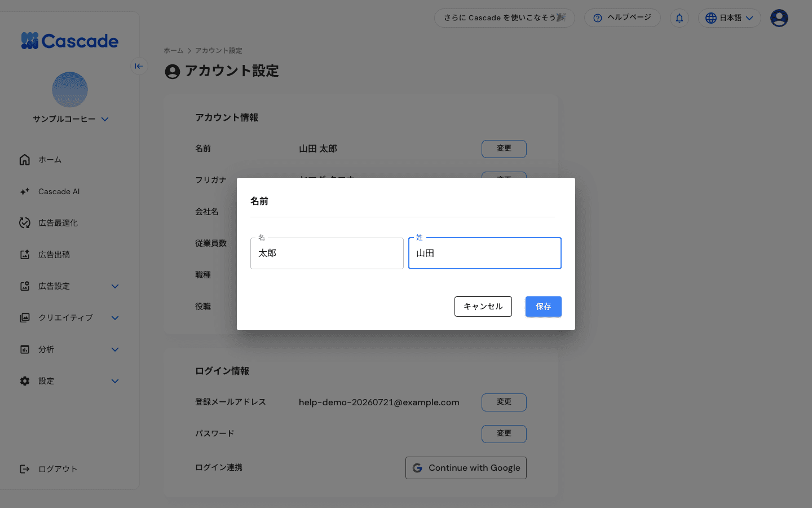Expand the 広告設定 chevron

click(115, 286)
